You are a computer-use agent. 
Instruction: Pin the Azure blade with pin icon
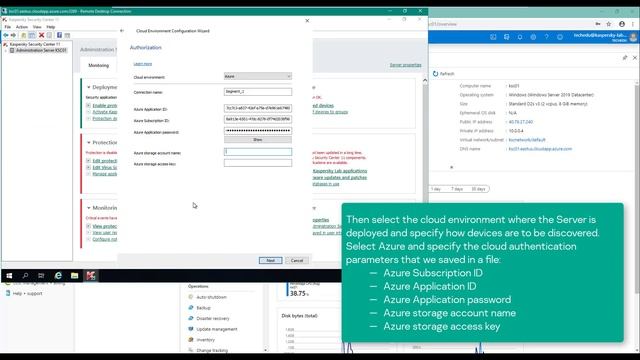625,58
